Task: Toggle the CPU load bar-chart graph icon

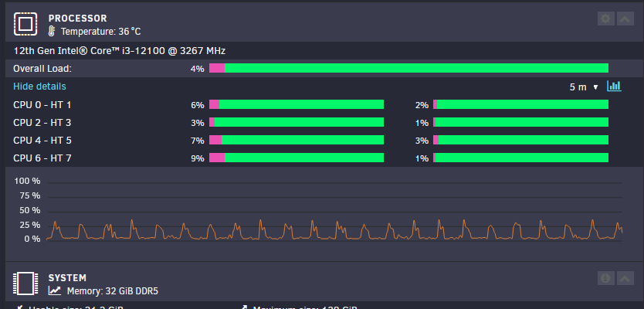Action: (614, 87)
